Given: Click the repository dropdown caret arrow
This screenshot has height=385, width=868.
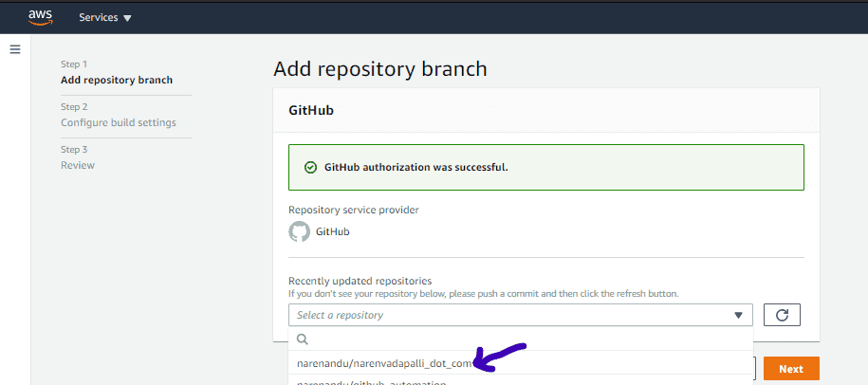Looking at the screenshot, I should (738, 315).
